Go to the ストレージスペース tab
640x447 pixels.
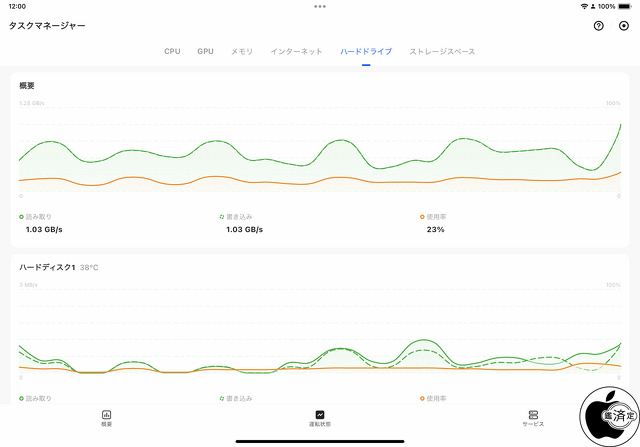[x=442, y=51]
